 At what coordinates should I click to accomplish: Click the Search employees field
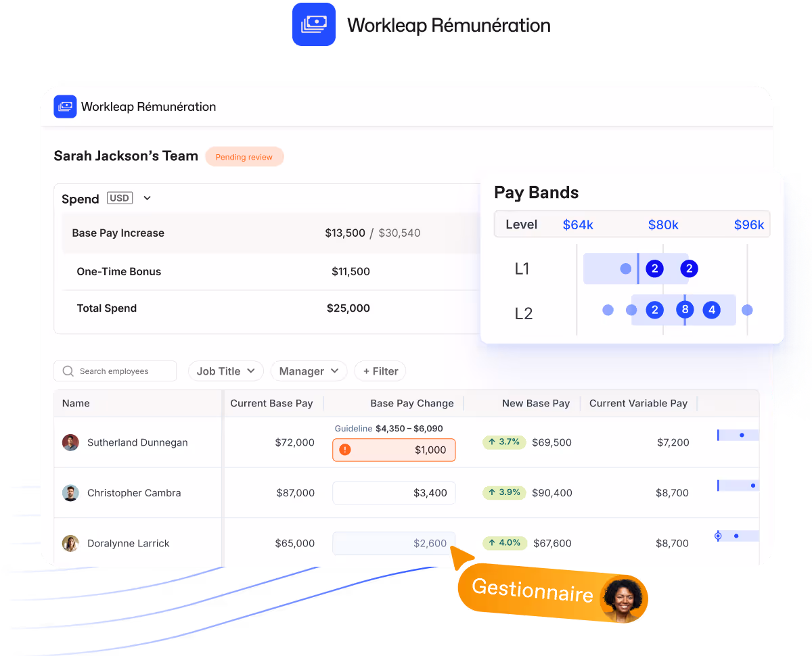point(115,371)
